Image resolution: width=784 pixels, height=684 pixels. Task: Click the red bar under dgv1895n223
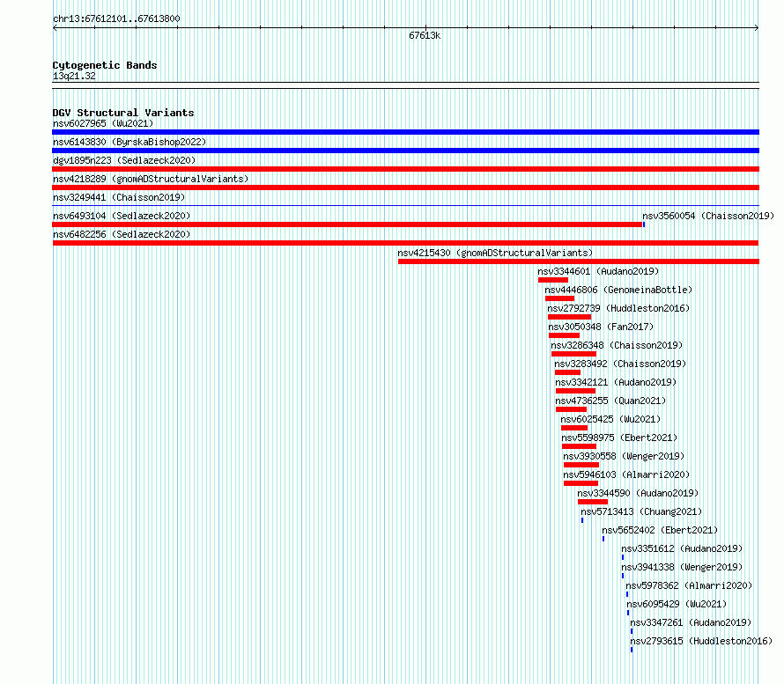click(405, 169)
